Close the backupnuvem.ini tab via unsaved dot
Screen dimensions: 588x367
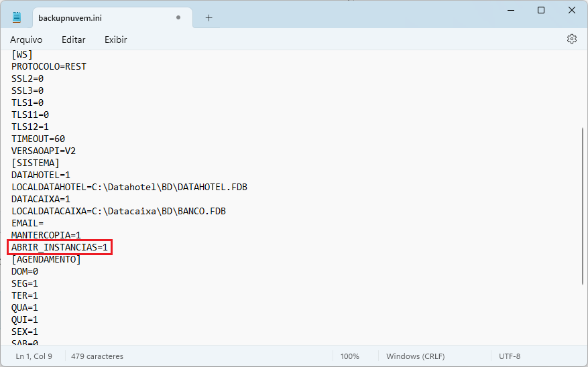[178, 17]
